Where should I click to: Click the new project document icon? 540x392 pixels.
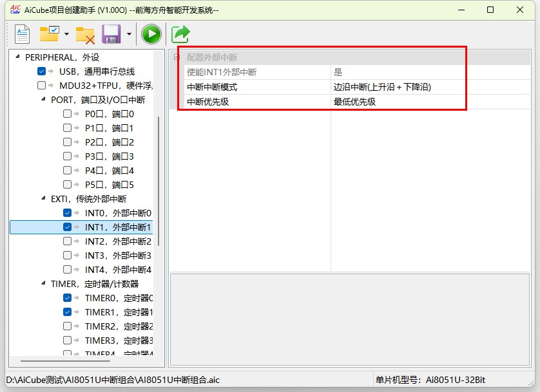[22, 34]
